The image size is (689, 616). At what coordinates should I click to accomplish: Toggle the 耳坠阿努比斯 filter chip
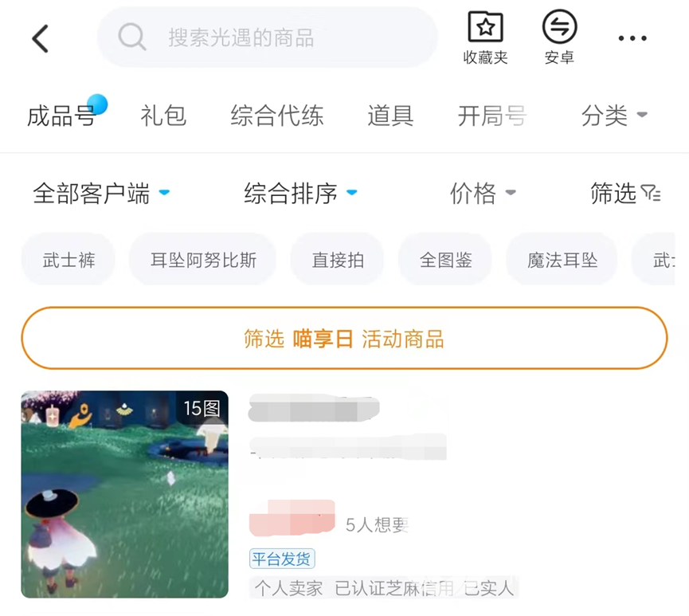click(203, 260)
